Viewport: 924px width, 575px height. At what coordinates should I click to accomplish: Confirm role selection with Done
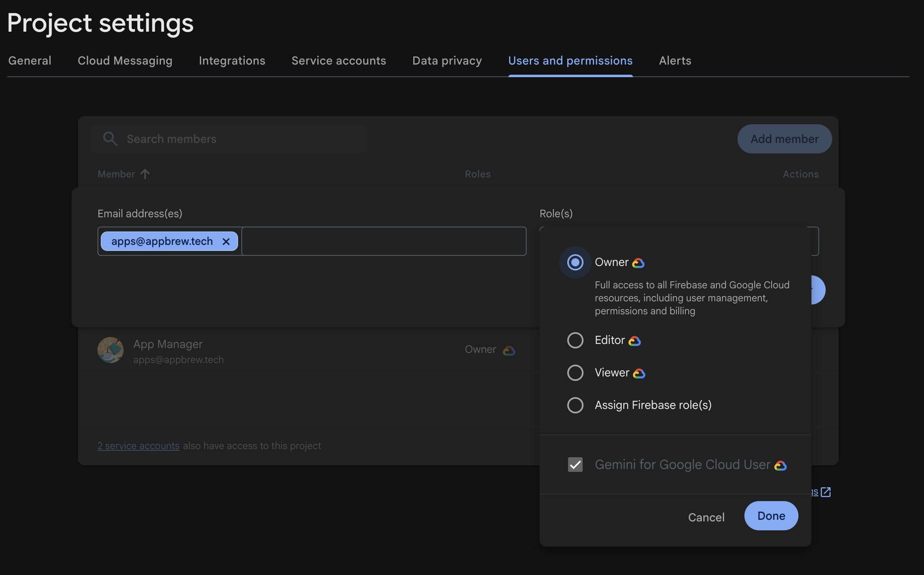pyautogui.click(x=771, y=516)
